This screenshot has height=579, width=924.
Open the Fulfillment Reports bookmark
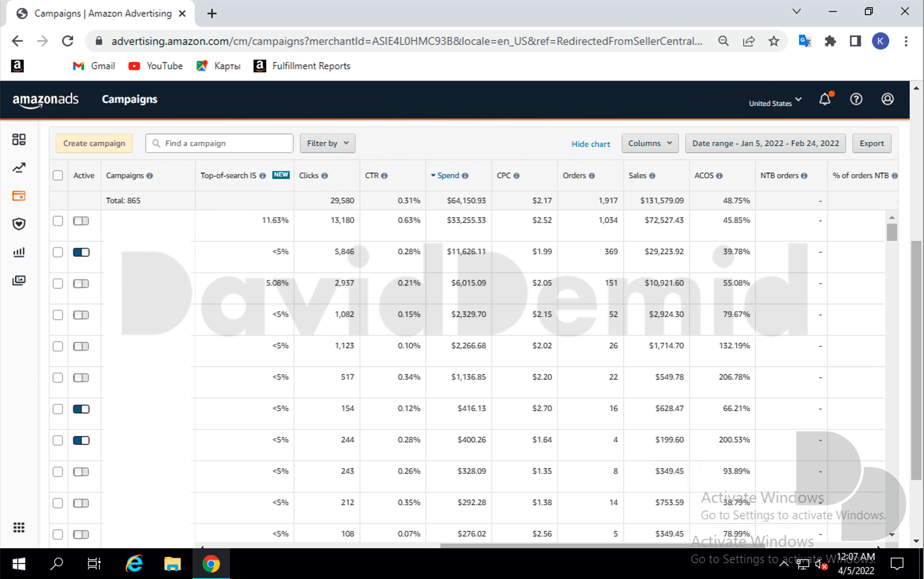[x=302, y=66]
